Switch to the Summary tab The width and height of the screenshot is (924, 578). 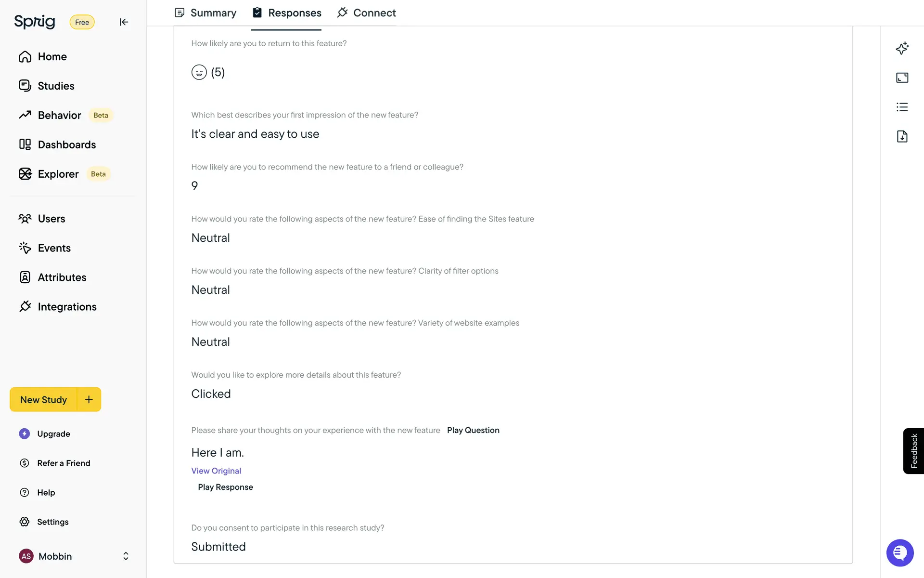(205, 13)
